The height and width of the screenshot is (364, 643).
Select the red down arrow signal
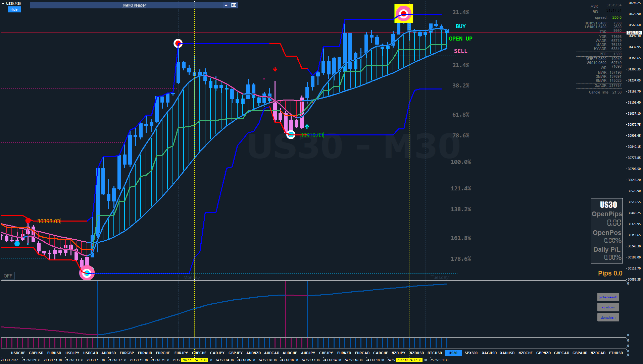[275, 69]
